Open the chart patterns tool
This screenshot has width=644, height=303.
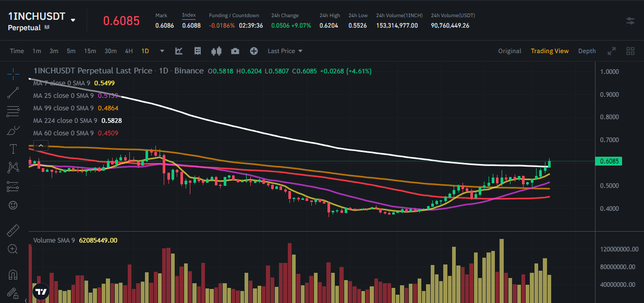[13, 168]
